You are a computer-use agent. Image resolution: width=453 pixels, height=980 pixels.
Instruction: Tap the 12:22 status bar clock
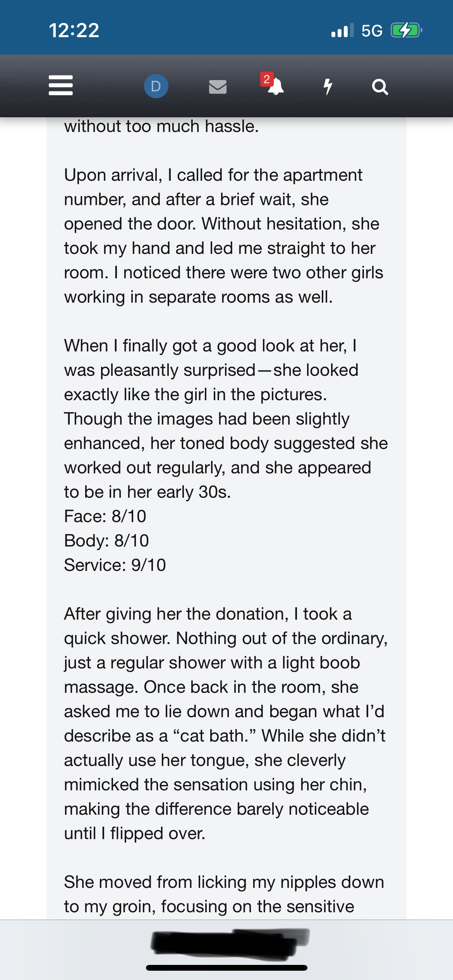coord(74,31)
